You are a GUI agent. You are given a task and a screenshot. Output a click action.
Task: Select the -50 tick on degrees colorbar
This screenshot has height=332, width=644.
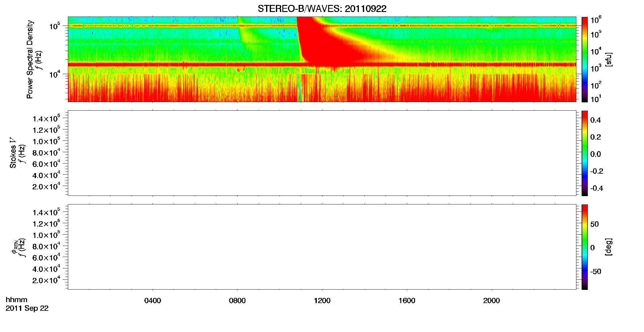[x=596, y=272]
